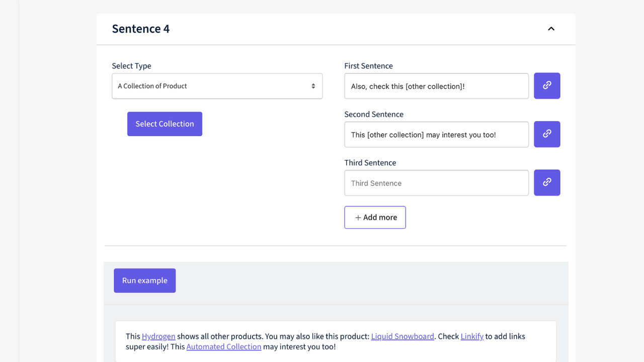Open the Automated Collection link
This screenshot has height=362, width=644.
(x=223, y=346)
